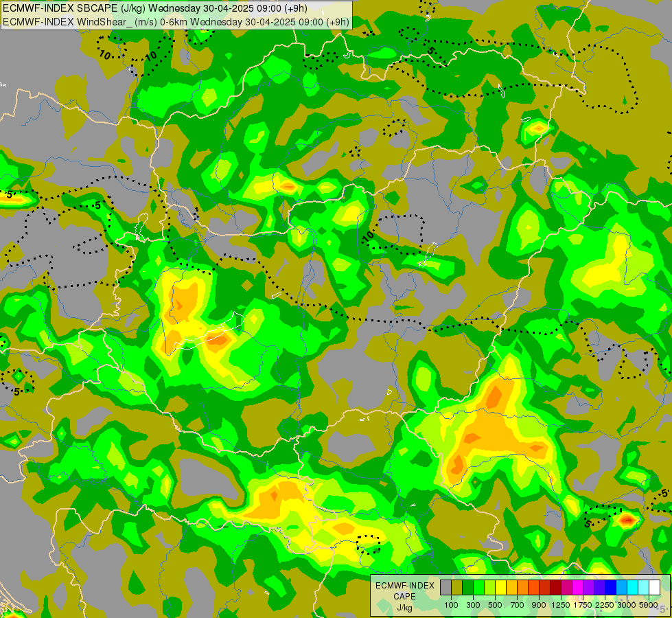672x618 pixels.
Task: Select the white legend swatch above 5000
Action: 654,588
